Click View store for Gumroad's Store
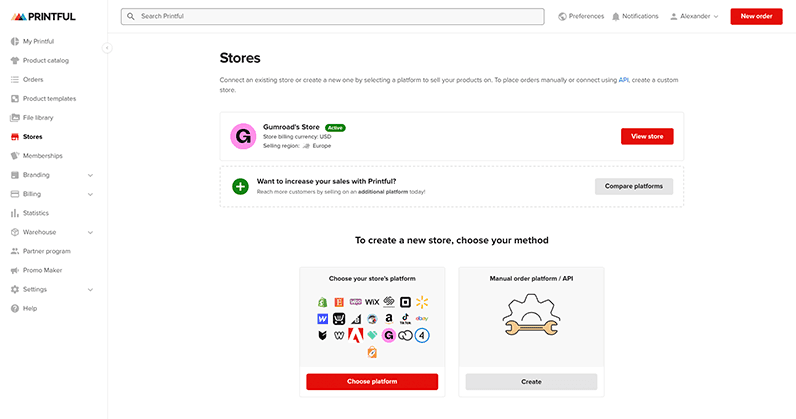The image size is (796, 419). tap(647, 136)
